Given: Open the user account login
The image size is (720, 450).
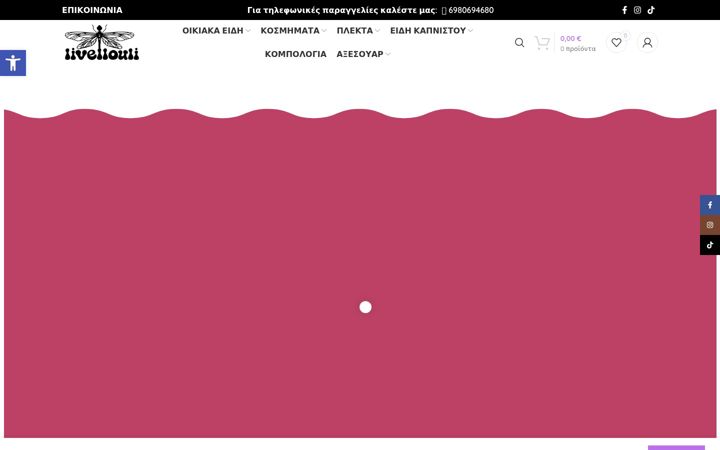Looking at the screenshot, I should click(x=647, y=43).
